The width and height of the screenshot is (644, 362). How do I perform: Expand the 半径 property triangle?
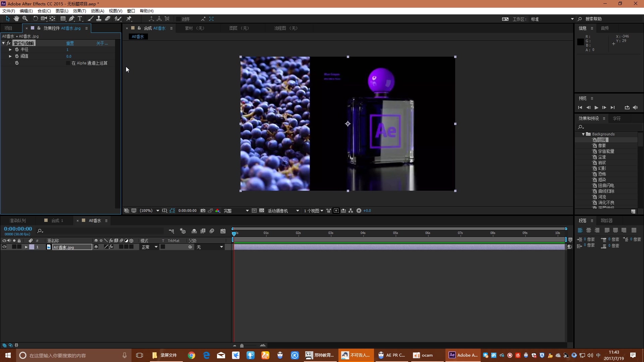(x=10, y=50)
